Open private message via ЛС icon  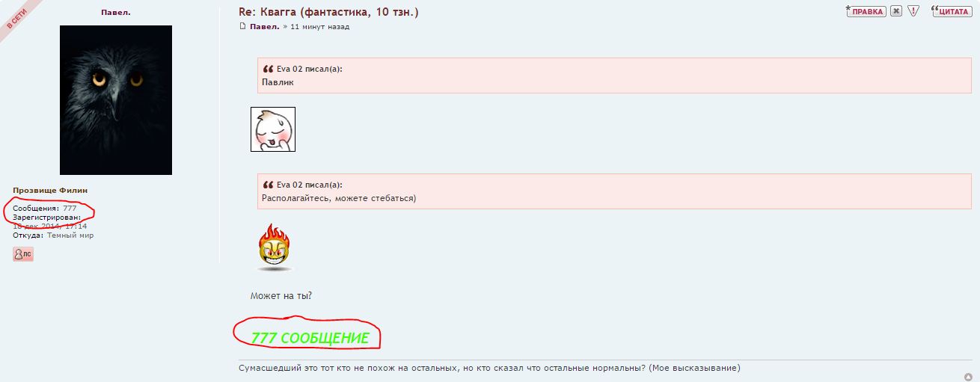point(23,254)
